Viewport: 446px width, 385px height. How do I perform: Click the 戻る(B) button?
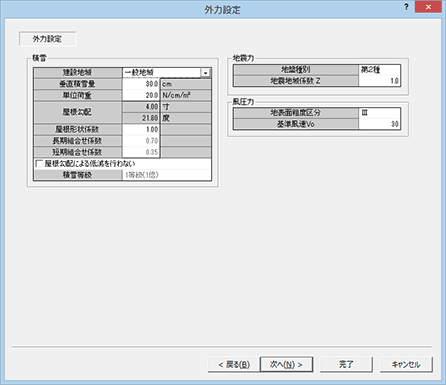234,365
